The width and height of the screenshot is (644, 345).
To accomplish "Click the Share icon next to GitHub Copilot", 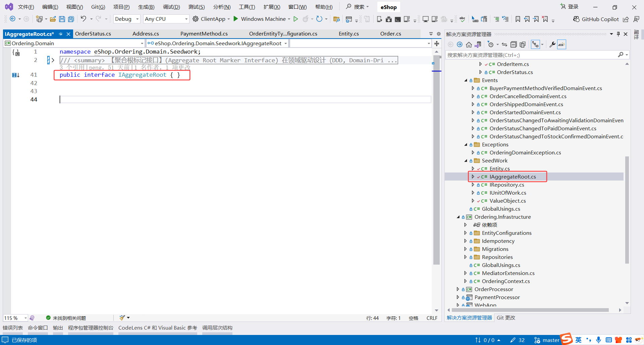I will tap(626, 19).
